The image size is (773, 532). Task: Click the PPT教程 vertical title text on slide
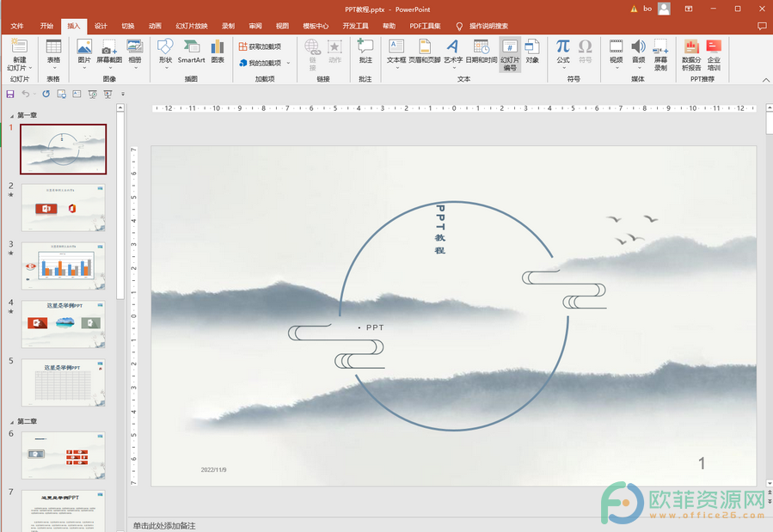point(440,229)
